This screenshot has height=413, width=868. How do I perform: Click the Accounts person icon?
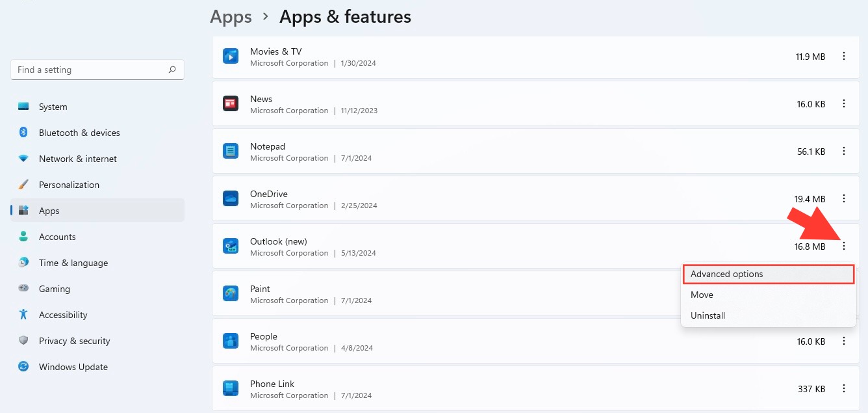click(x=23, y=237)
